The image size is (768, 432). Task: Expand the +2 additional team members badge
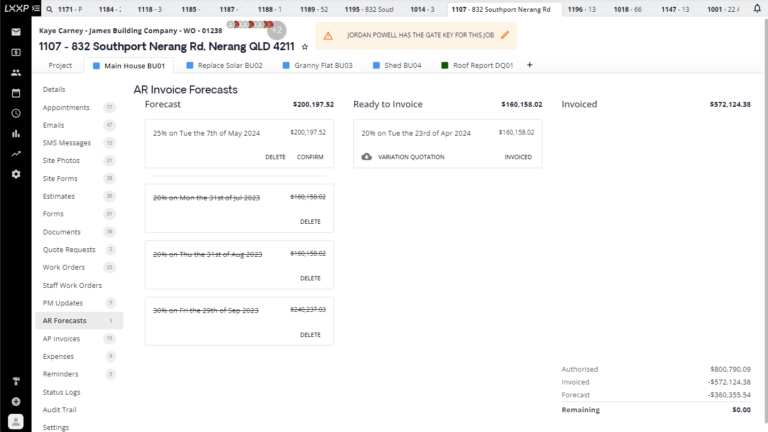point(277,32)
